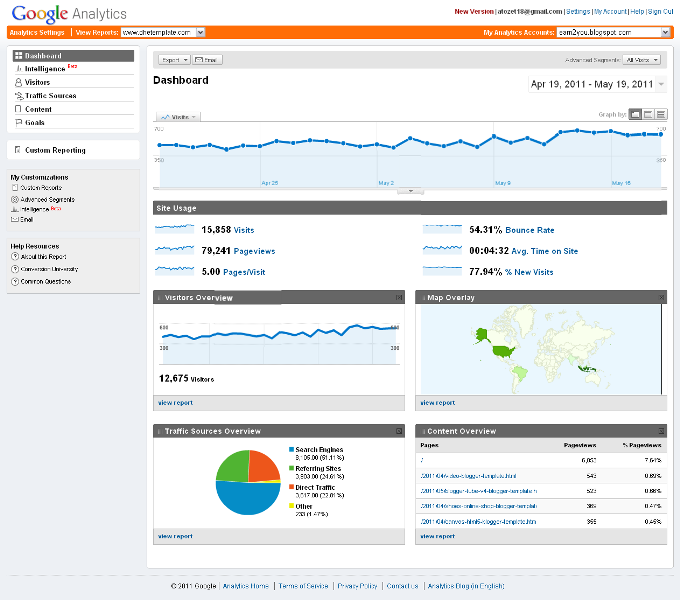Select the second Graph by view icon
The image size is (680, 600).
[x=648, y=114]
